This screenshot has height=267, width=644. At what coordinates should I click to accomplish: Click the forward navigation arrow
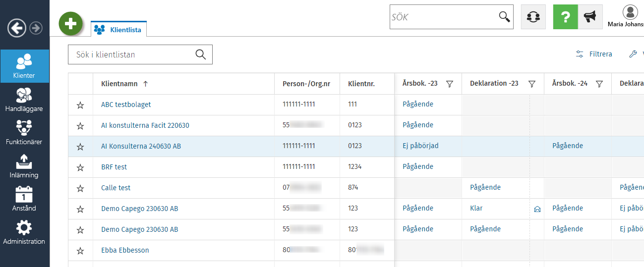click(36, 28)
